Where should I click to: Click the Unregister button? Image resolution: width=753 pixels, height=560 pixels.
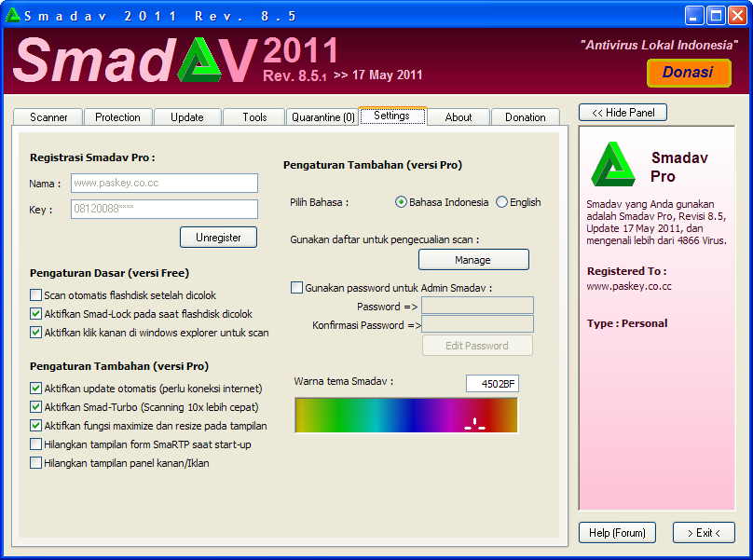[x=218, y=238]
